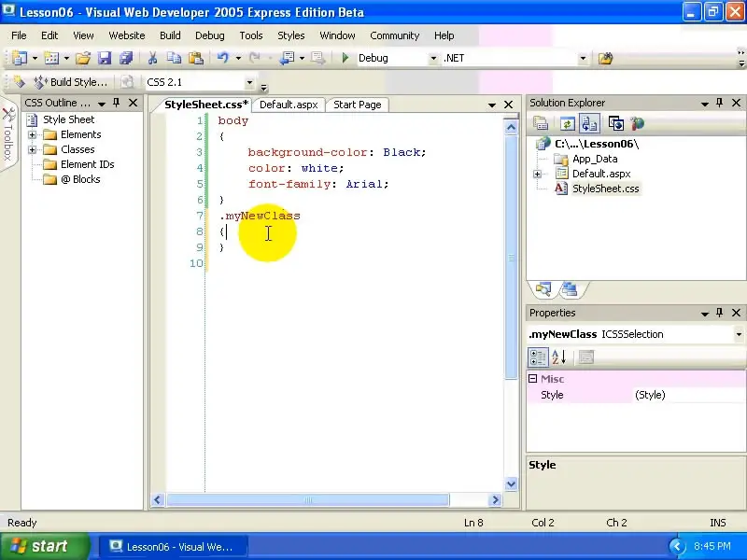Open the Debug menu
This screenshot has height=560, width=747.
[x=209, y=35]
